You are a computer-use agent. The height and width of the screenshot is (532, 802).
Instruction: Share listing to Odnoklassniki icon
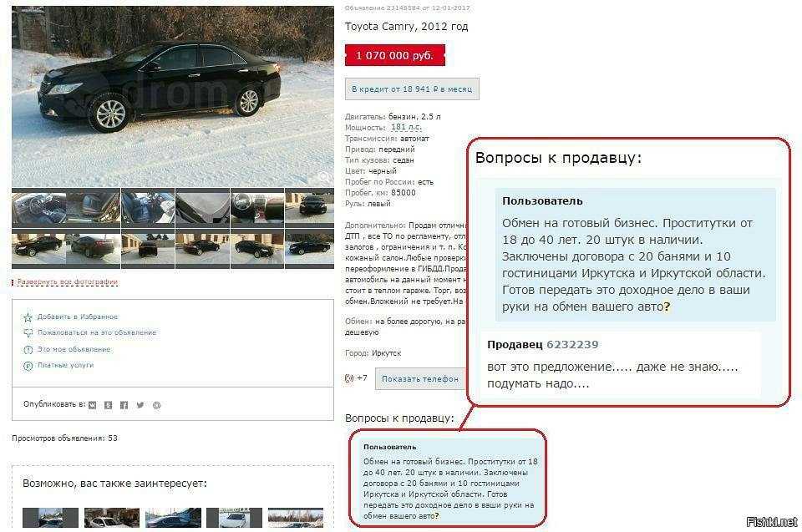tap(109, 405)
